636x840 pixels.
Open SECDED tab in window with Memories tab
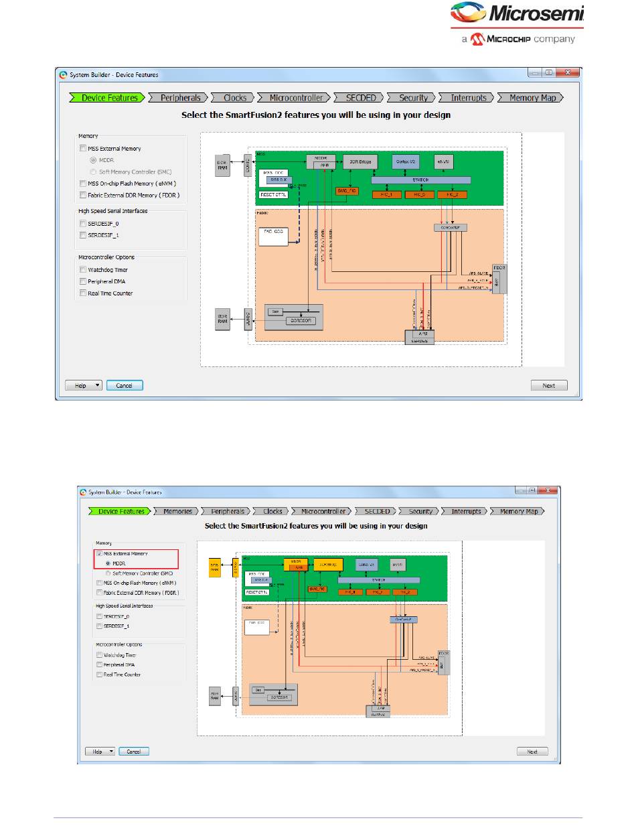point(376,511)
